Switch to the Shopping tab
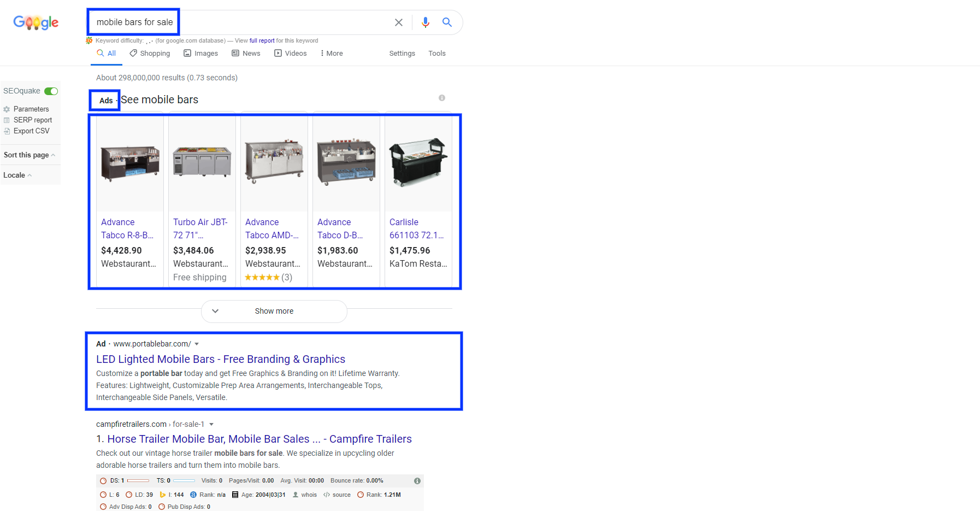Image resolution: width=980 pixels, height=511 pixels. (x=150, y=54)
